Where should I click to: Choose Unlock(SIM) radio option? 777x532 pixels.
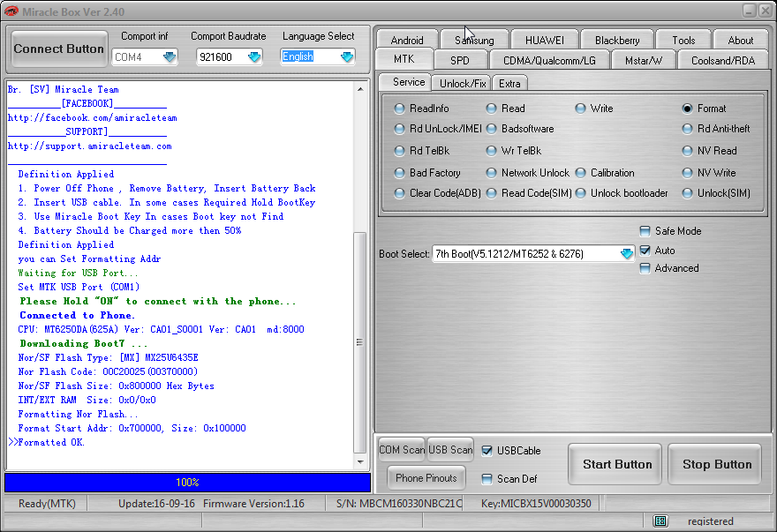[717, 193]
